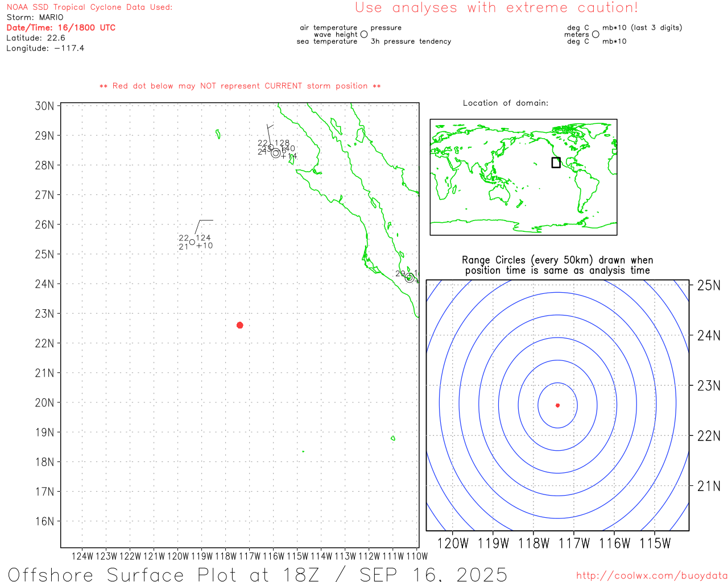Click the '16N' latitude label on main map
The height and width of the screenshot is (582, 728).
coord(44,521)
